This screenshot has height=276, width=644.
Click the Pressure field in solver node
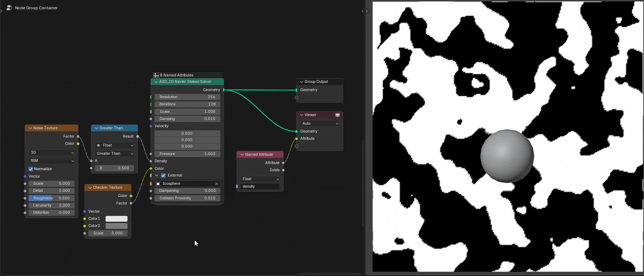[187, 154]
